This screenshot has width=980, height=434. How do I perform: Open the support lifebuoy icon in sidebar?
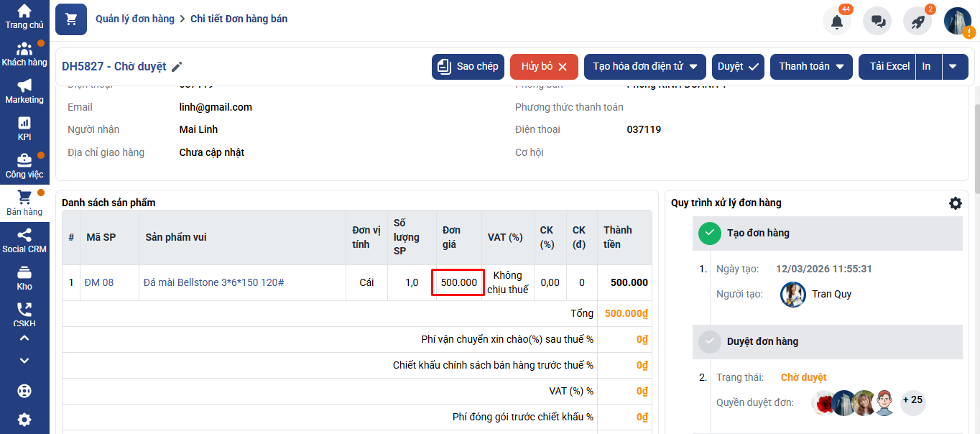pos(24,391)
